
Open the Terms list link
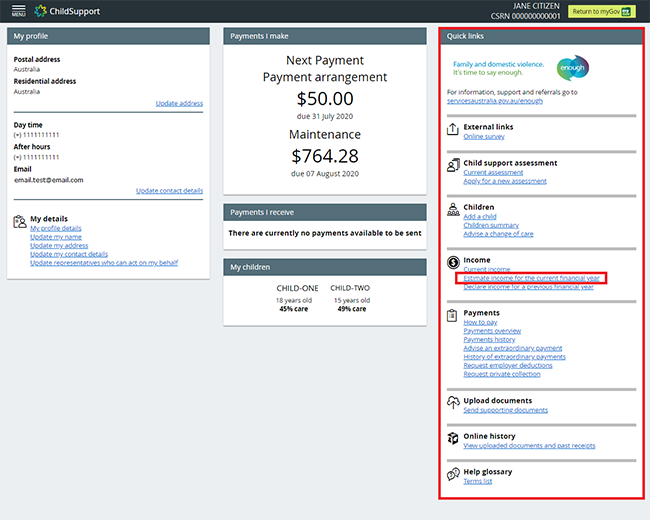[x=478, y=481]
